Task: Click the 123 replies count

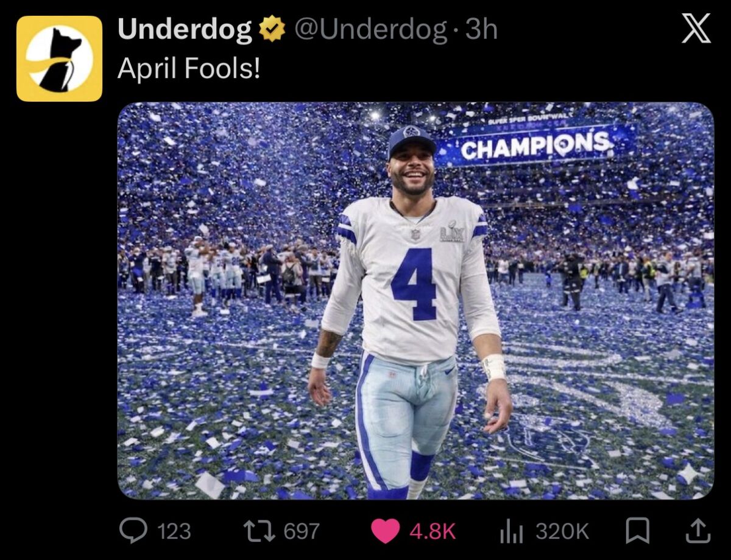Action: pyautogui.click(x=174, y=531)
